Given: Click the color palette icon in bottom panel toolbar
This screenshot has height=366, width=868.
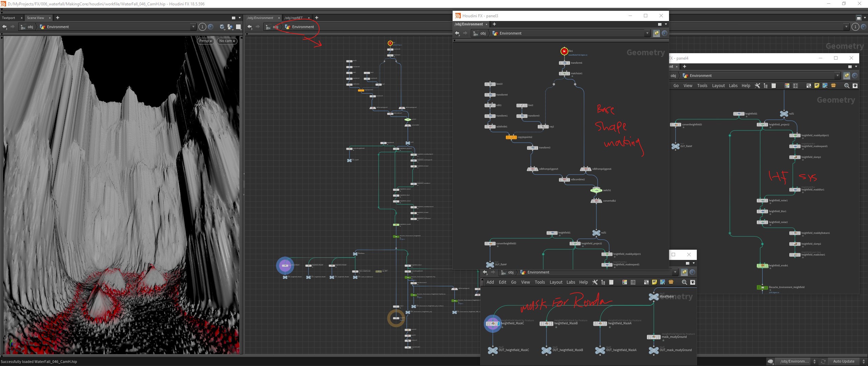Looking at the screenshot, I should 625,282.
